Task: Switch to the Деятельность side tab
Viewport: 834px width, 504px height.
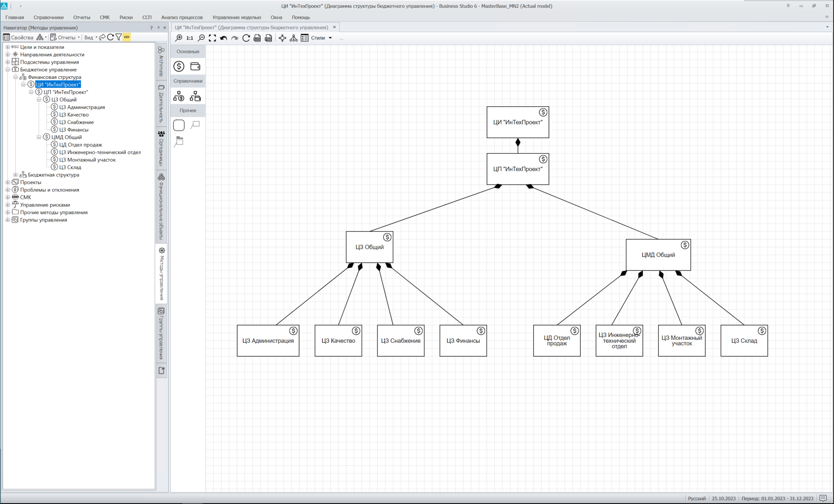Action: pos(161,103)
